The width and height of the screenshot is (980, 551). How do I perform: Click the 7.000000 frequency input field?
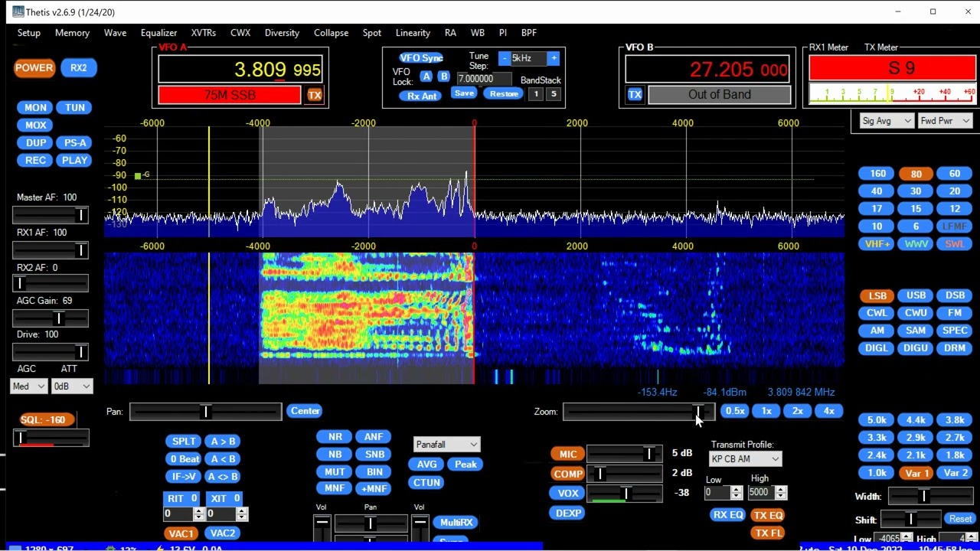(484, 79)
